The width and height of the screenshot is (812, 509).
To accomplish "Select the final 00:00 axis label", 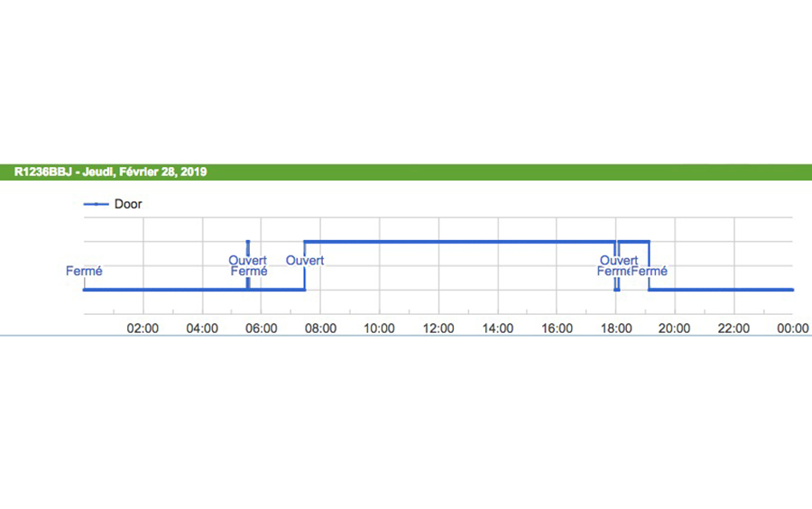I will tap(792, 329).
